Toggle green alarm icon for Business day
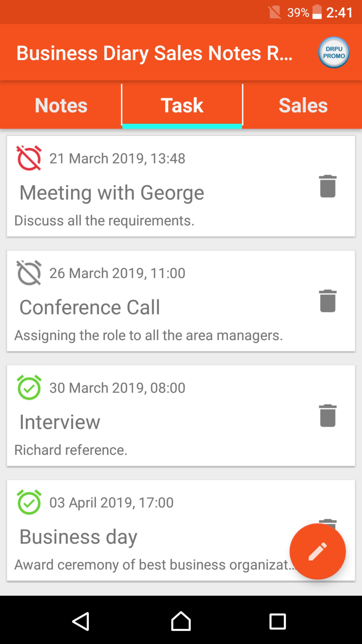 click(29, 502)
